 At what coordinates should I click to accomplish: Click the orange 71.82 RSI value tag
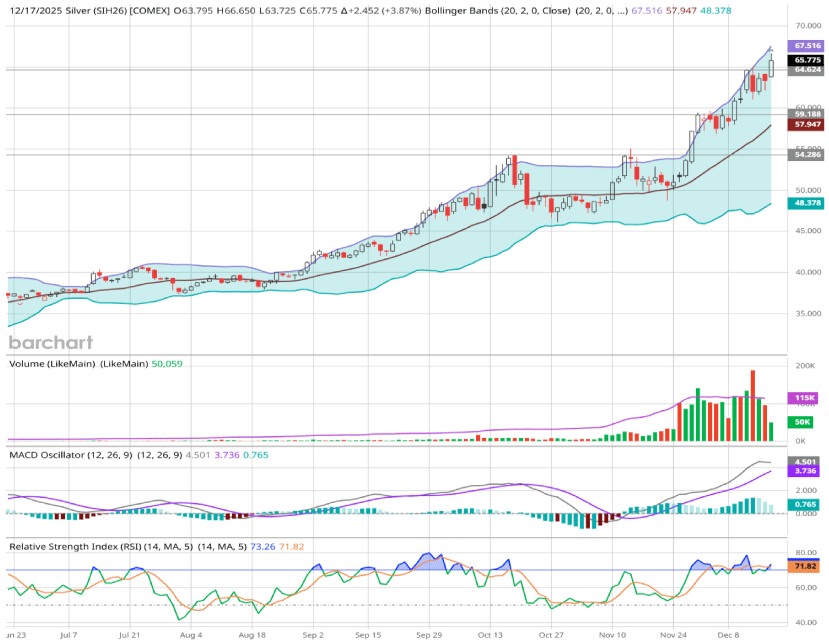coord(807,566)
